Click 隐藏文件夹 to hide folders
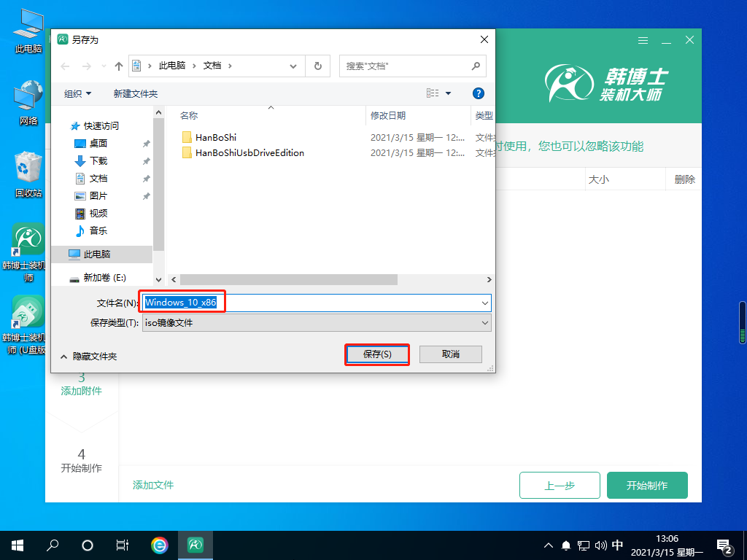Screen dimensions: 747x560 coord(88,356)
